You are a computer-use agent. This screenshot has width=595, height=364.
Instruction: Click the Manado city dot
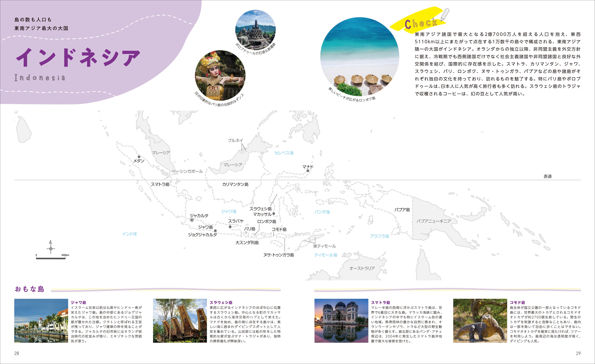308,171
